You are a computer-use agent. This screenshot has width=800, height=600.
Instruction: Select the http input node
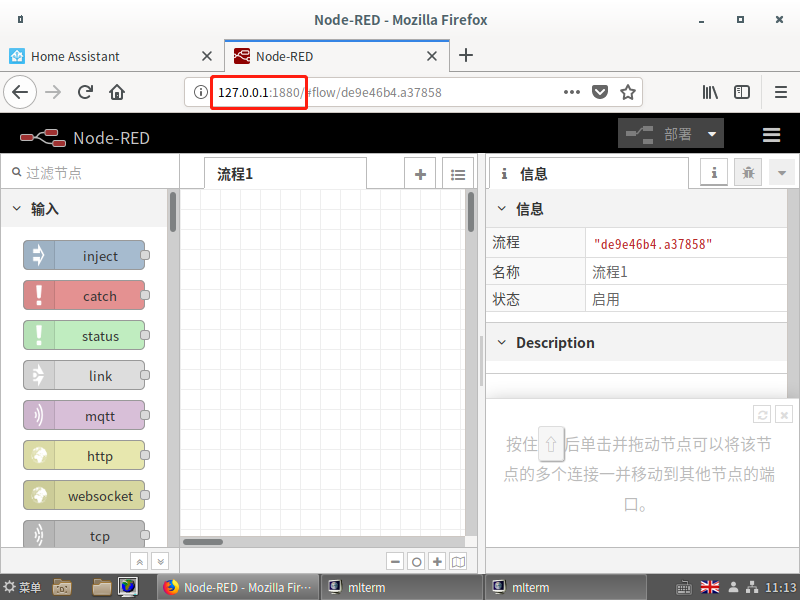(85, 455)
